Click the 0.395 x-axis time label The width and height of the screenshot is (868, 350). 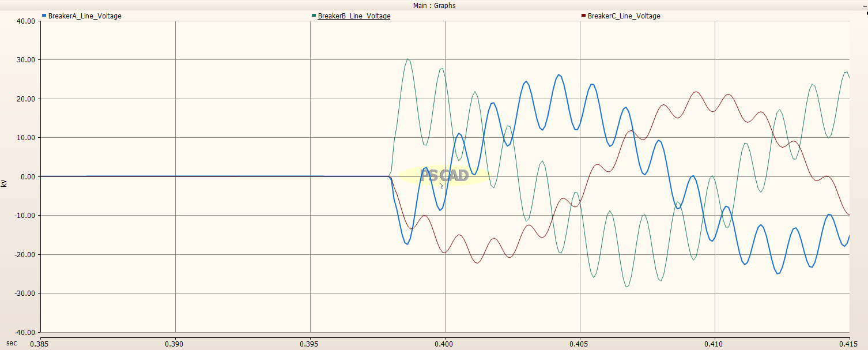point(310,343)
